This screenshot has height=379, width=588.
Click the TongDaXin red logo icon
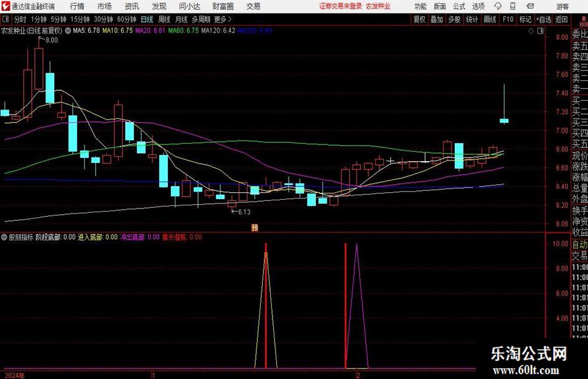pos(6,6)
